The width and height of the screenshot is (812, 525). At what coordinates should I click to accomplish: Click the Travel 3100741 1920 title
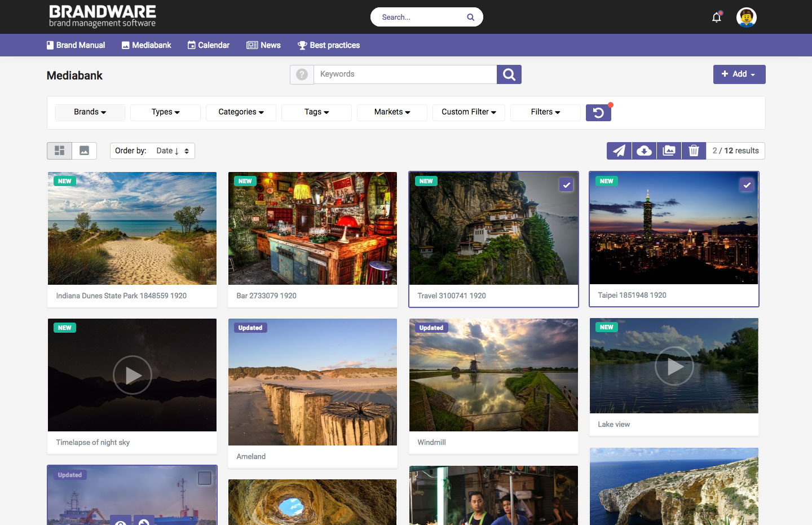[x=452, y=295]
